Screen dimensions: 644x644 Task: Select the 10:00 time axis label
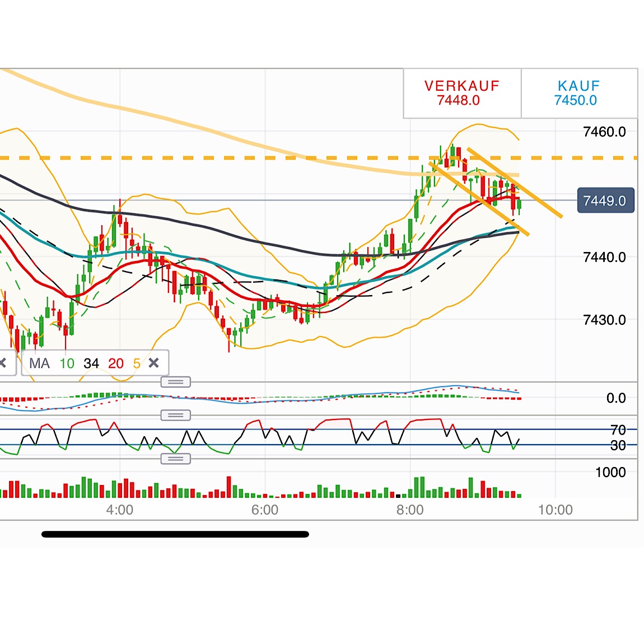coord(557,510)
